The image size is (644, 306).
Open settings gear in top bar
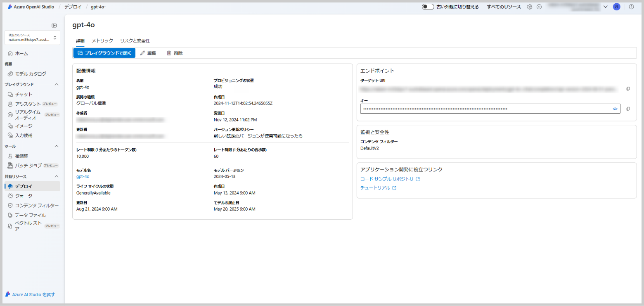(530, 7)
